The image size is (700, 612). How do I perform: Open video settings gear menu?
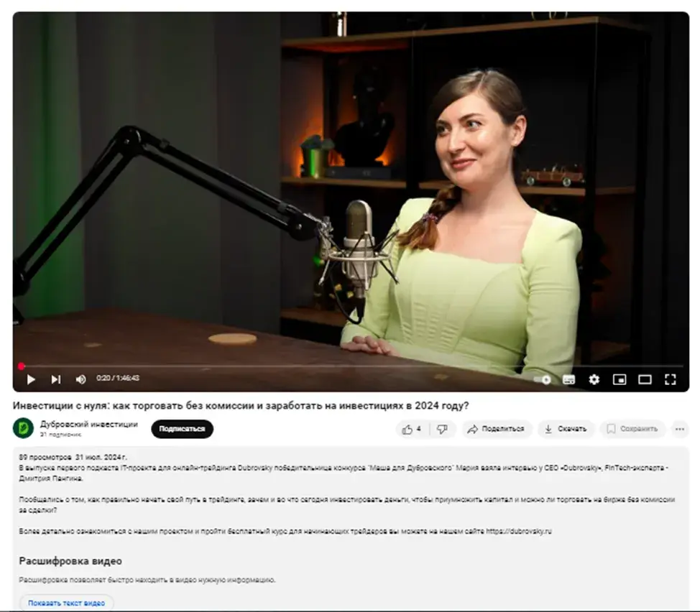(594, 379)
